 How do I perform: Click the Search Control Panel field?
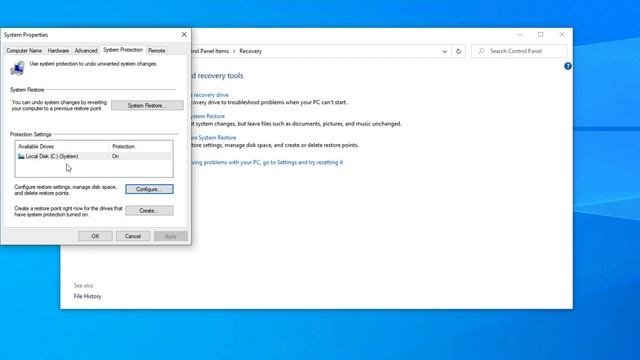pos(519,51)
